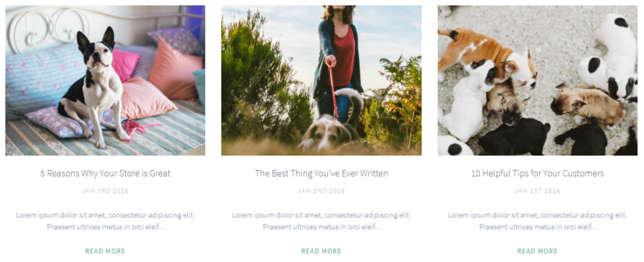Click Read More under the Store is Great post
Screen dimensions: 644x262
(105, 251)
